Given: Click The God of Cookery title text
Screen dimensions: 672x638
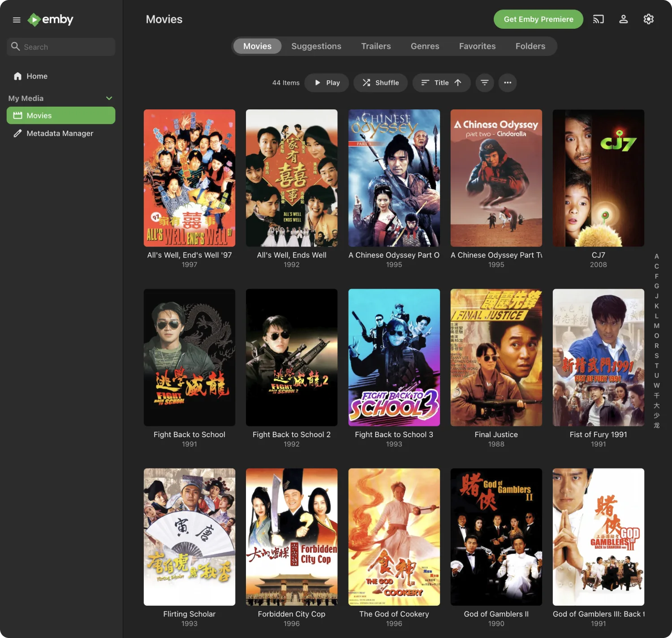Looking at the screenshot, I should (394, 614).
